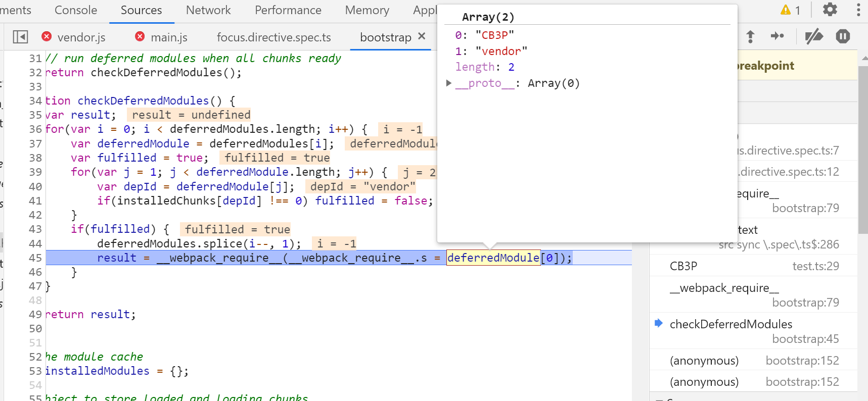Switch to the Sources panel tab
The width and height of the screenshot is (868, 401).
coord(142,10)
